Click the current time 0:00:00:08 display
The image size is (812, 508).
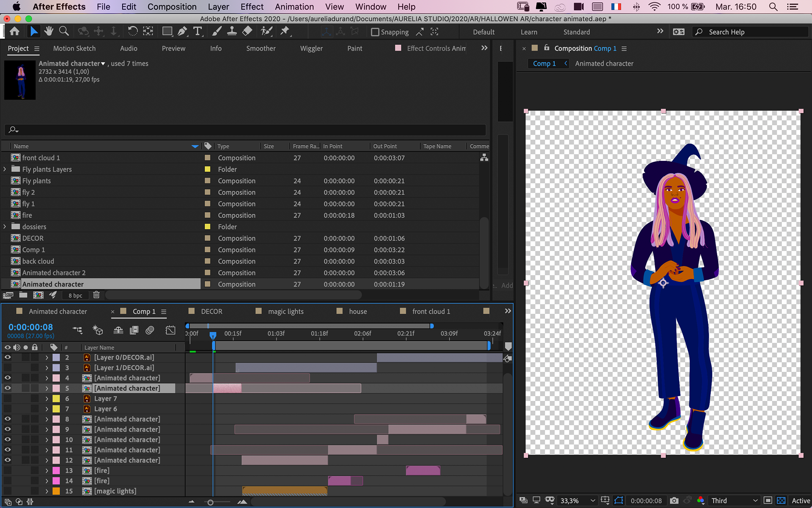[30, 327]
